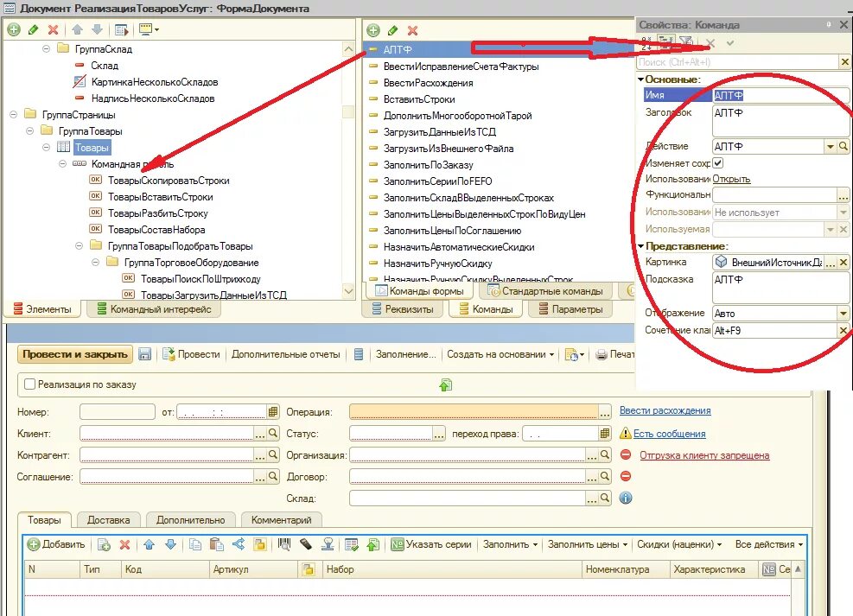853x616 pixels.
Task: Select ТоварыСкопироватьСтроки in the tree
Action: [169, 181]
